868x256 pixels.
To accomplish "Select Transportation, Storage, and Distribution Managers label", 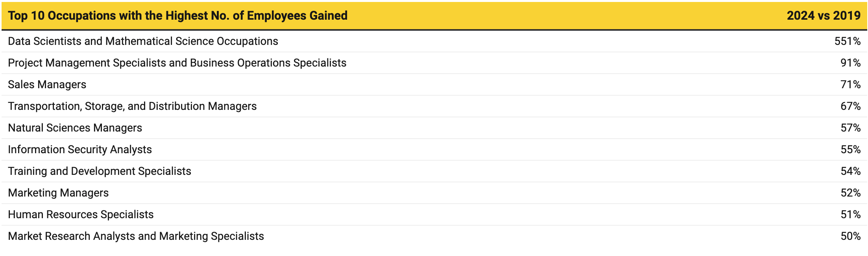I will pos(132,106).
